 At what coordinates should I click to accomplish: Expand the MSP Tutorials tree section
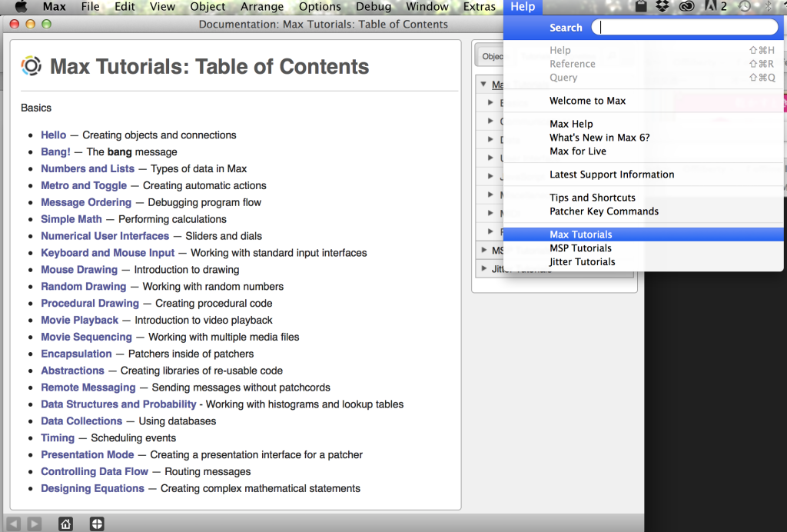[x=484, y=250]
